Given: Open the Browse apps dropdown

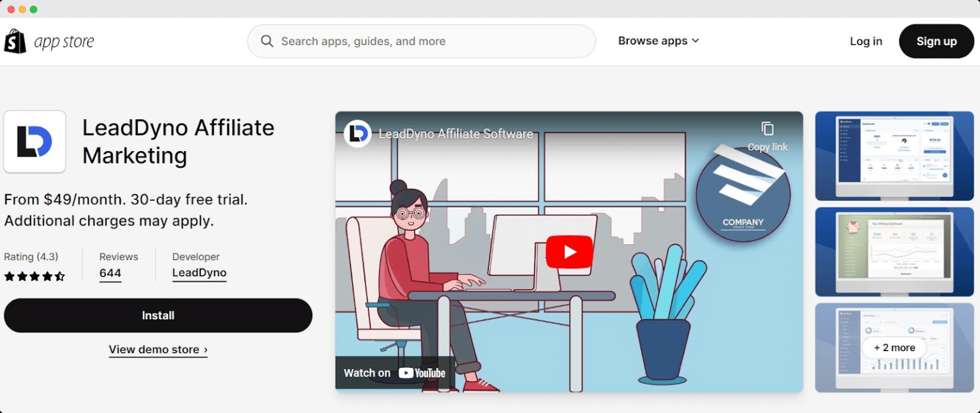Looking at the screenshot, I should tap(653, 41).
